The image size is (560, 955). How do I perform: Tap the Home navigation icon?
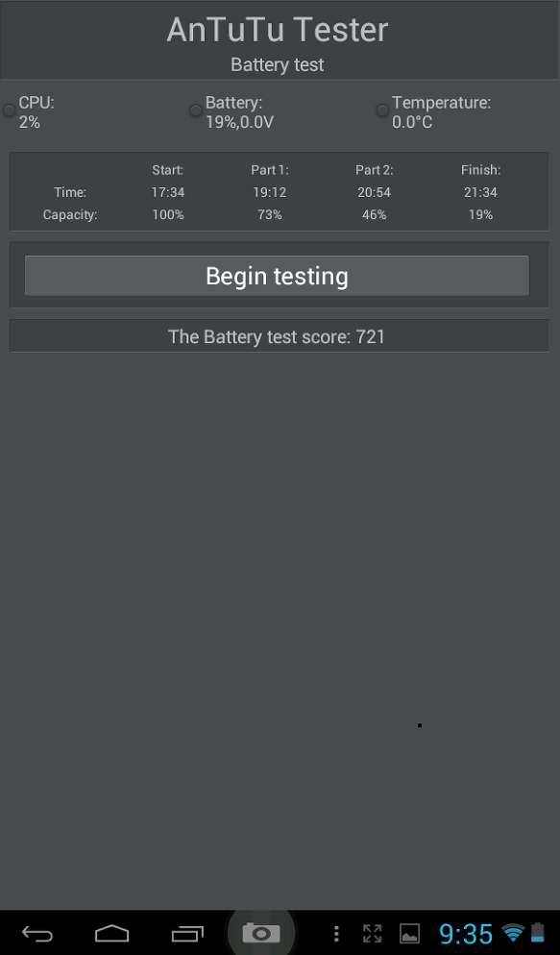tap(112, 933)
